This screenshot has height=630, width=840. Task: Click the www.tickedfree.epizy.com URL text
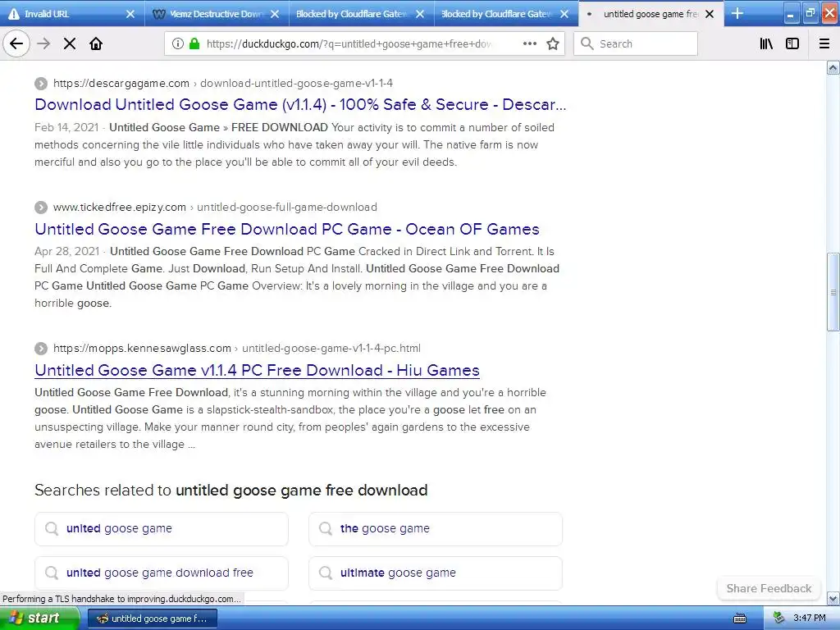point(120,208)
